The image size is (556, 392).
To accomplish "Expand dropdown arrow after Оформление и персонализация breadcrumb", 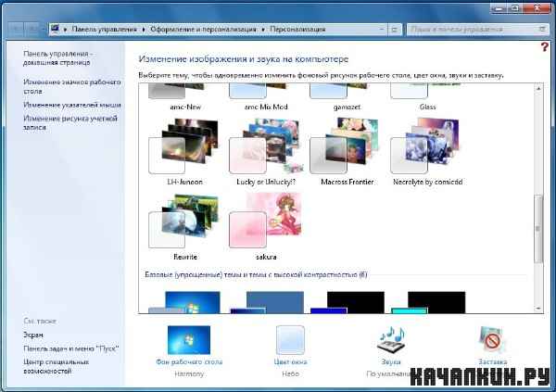I will coord(263,30).
